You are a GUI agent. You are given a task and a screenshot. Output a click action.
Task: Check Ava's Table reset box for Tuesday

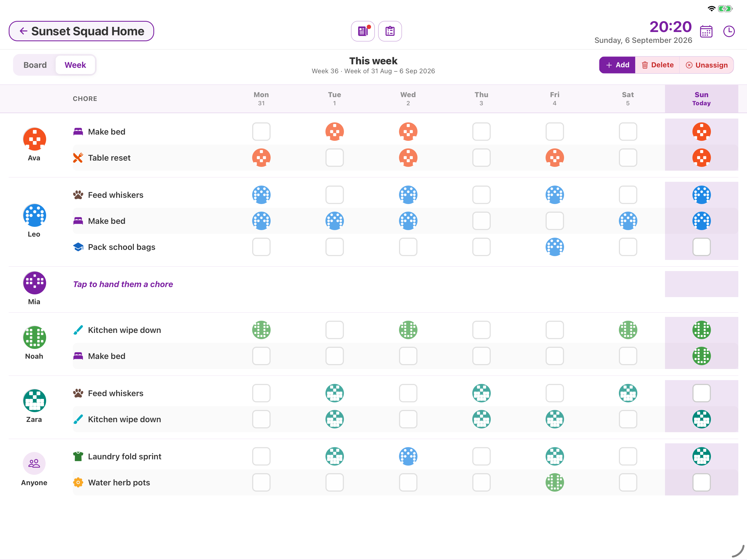click(x=335, y=158)
